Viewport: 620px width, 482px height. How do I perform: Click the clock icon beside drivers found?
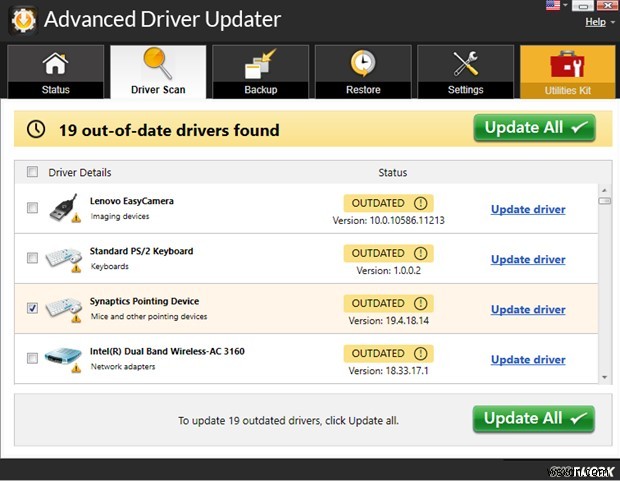coord(36,129)
